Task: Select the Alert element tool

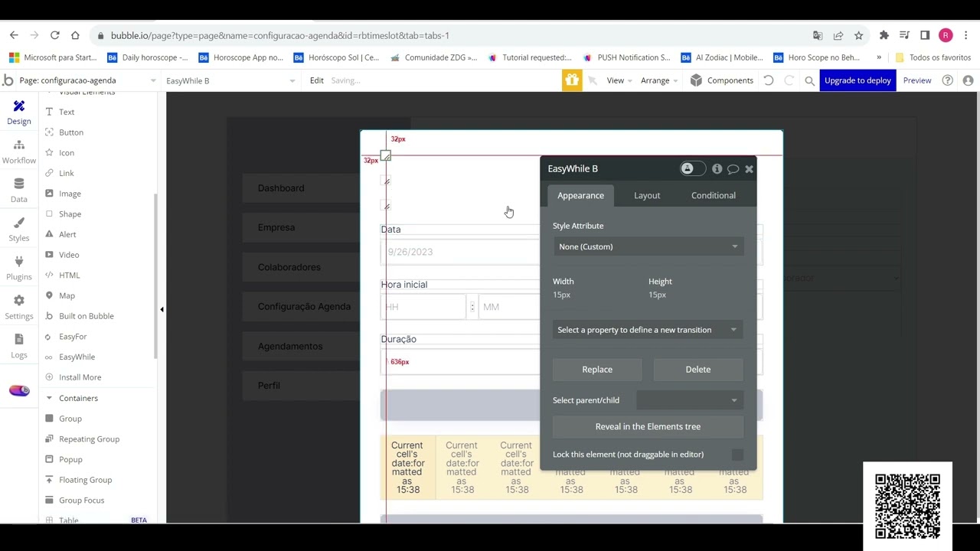Action: pos(67,234)
